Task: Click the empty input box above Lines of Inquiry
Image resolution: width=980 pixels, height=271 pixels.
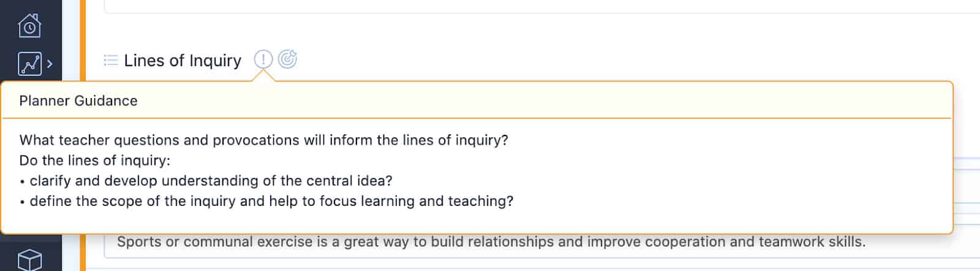Action: coord(542,6)
